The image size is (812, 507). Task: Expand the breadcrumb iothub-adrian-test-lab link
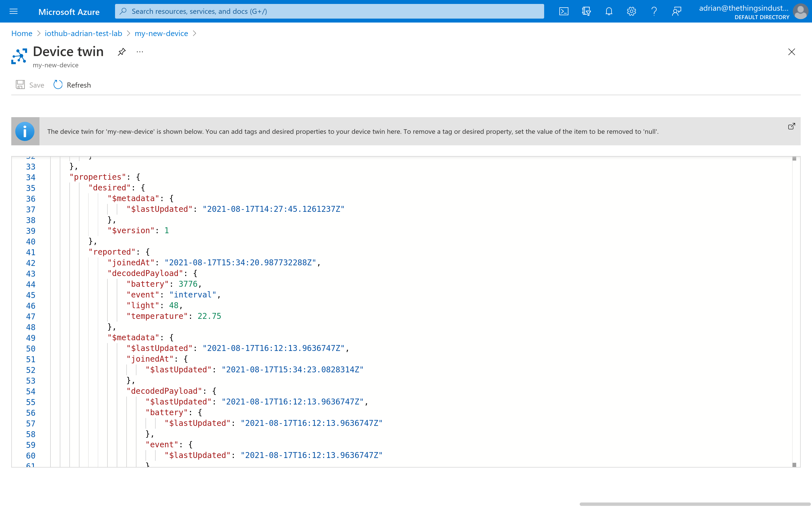pyautogui.click(x=84, y=33)
